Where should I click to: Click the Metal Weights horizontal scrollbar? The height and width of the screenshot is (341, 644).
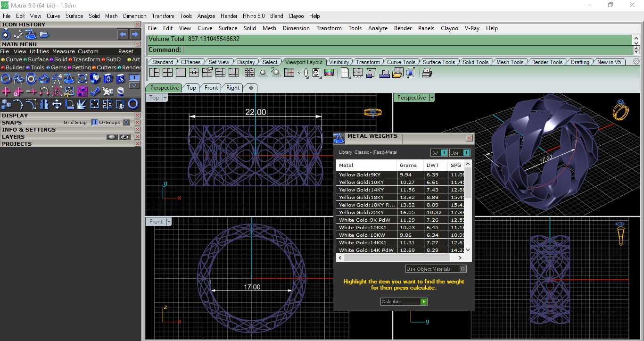401,258
